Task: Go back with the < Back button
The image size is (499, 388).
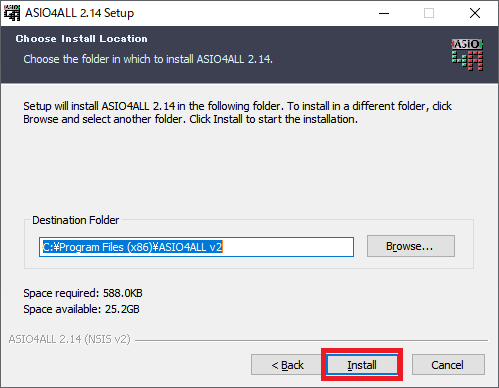Action: point(287,365)
